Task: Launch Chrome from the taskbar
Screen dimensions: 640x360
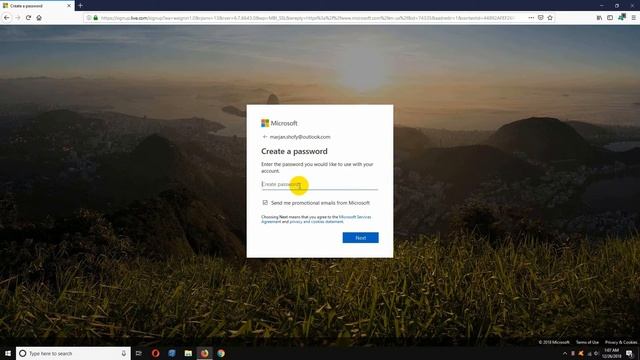Action: [x=221, y=353]
